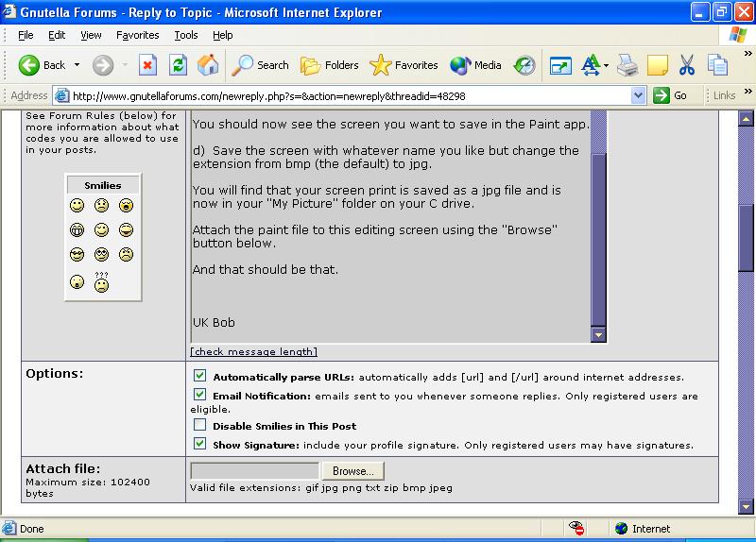Click the Go button
The width and height of the screenshot is (756, 542).
[670, 95]
